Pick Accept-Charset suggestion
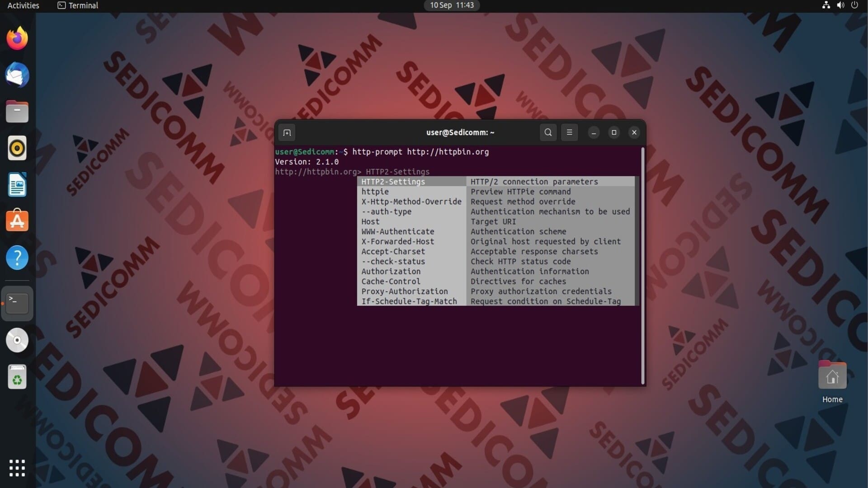The image size is (868, 488). tap(411, 251)
